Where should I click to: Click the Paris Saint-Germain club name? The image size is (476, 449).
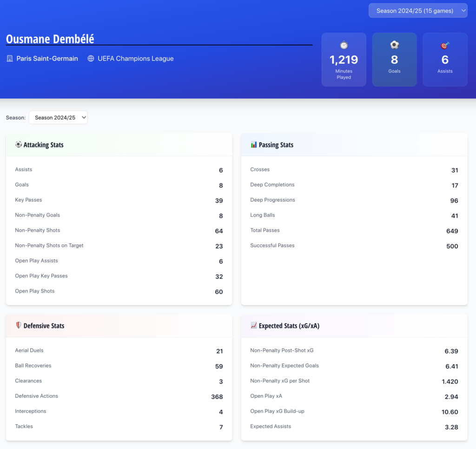(x=47, y=59)
